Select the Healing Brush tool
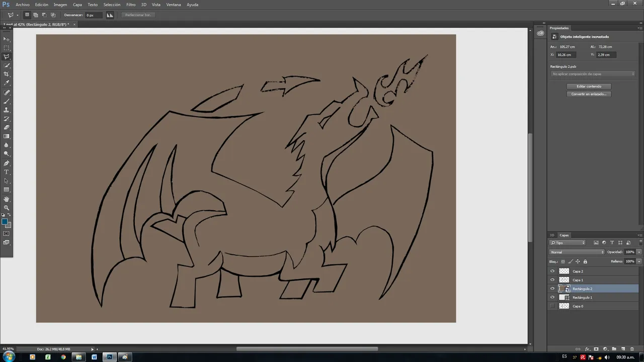The image size is (644, 362). click(x=7, y=93)
